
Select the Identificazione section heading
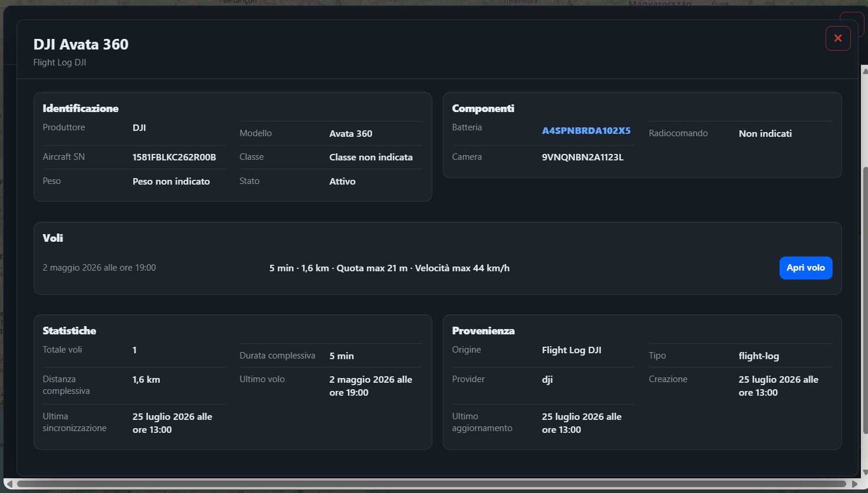pos(81,109)
